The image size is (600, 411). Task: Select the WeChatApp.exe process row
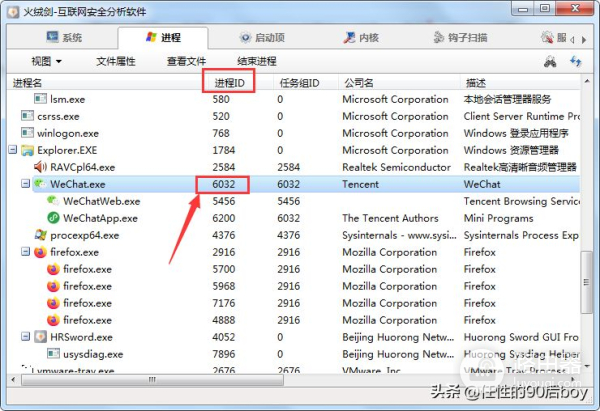(x=293, y=218)
